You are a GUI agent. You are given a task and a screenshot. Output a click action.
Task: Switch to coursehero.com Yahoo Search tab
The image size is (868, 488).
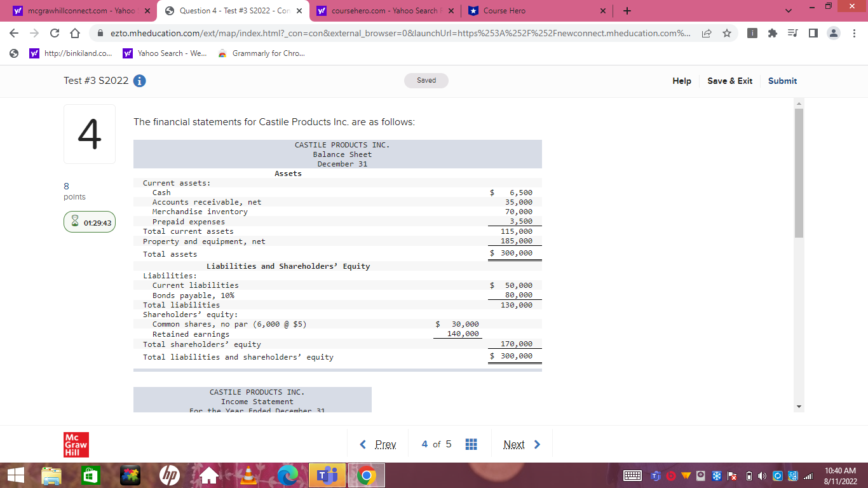(x=384, y=11)
